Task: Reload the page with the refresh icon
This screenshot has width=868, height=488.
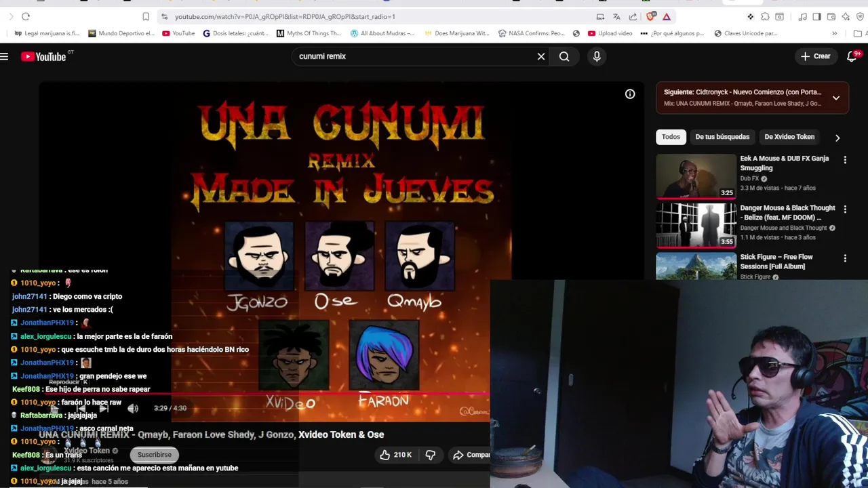Action: click(x=26, y=16)
